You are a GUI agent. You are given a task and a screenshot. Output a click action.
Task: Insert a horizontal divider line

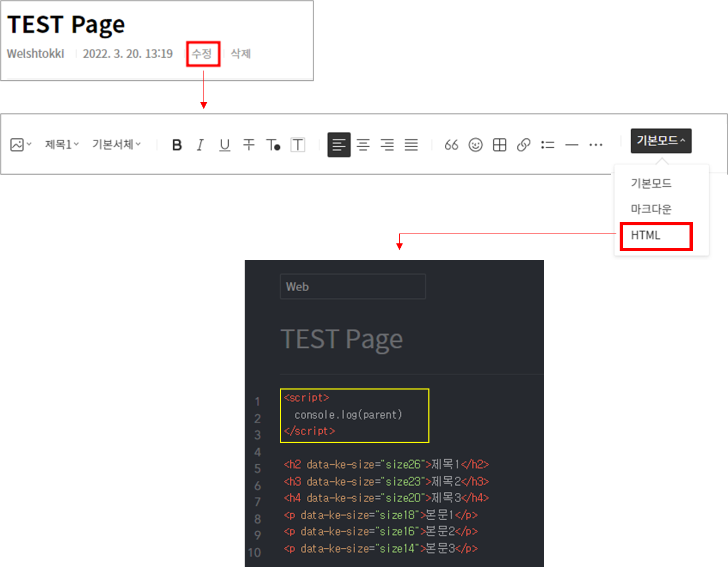pos(572,145)
